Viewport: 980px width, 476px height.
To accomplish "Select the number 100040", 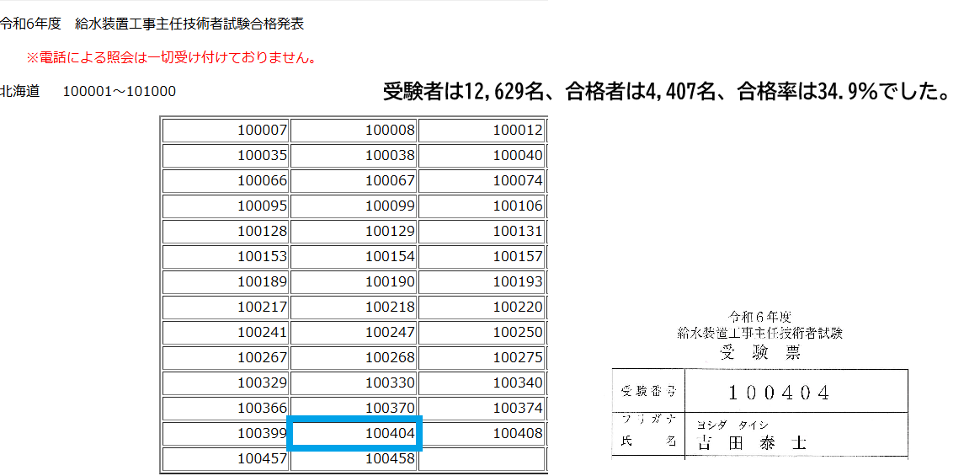I will [518, 156].
